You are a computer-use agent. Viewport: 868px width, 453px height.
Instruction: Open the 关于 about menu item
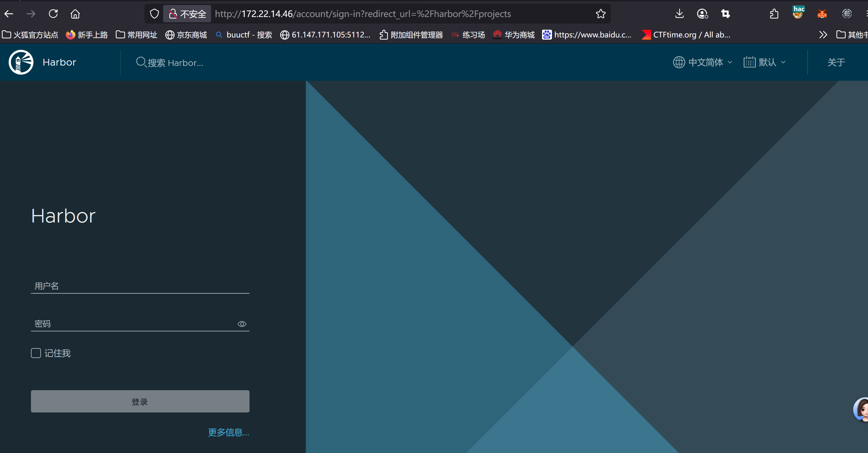[836, 62]
